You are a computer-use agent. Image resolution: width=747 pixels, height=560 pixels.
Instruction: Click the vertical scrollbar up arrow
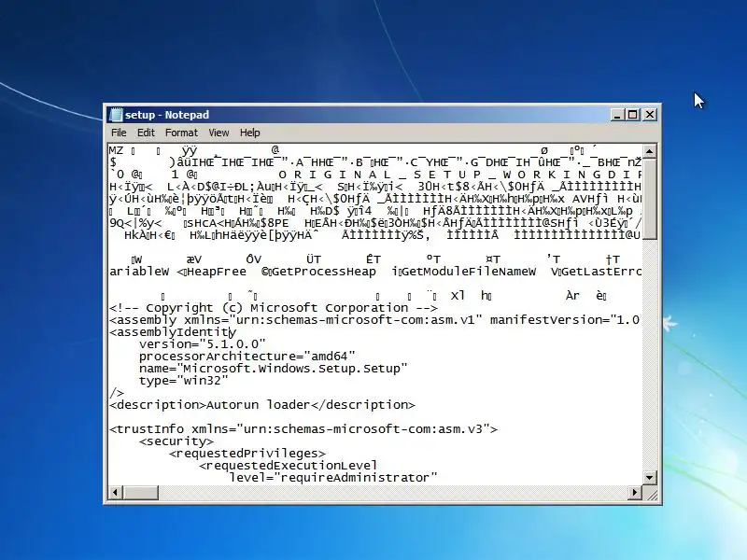click(x=649, y=151)
